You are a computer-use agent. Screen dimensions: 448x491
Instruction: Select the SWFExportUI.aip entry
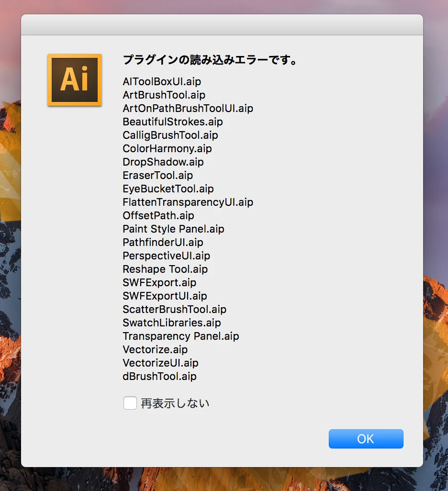click(x=165, y=296)
